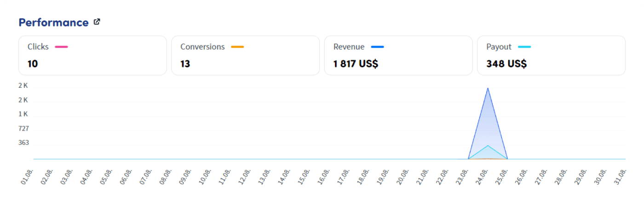
Task: Click the blue Revenue legend swatch
Action: tap(377, 47)
